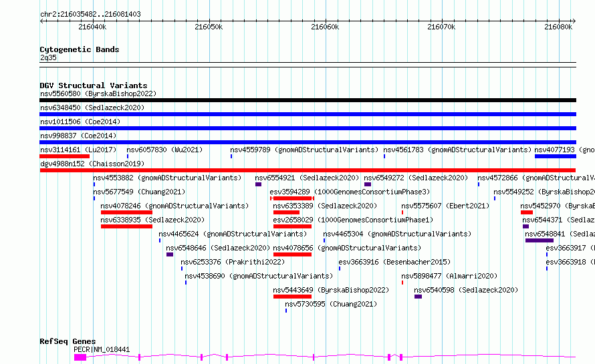The height and width of the screenshot is (364, 595).
Task: Open the nsv6348450 (Sedlazeck2020) label
Action: click(92, 108)
